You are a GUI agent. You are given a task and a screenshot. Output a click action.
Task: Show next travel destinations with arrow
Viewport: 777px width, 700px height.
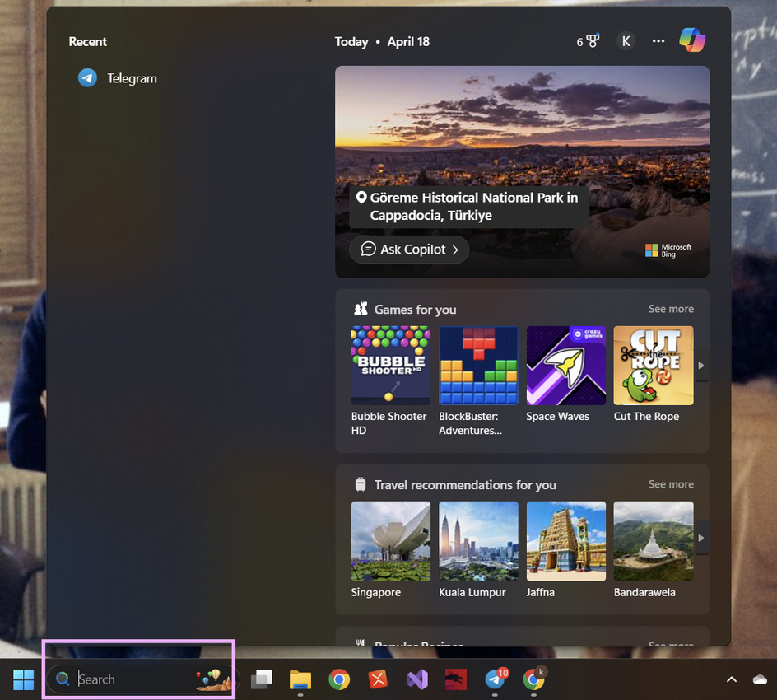tap(701, 538)
